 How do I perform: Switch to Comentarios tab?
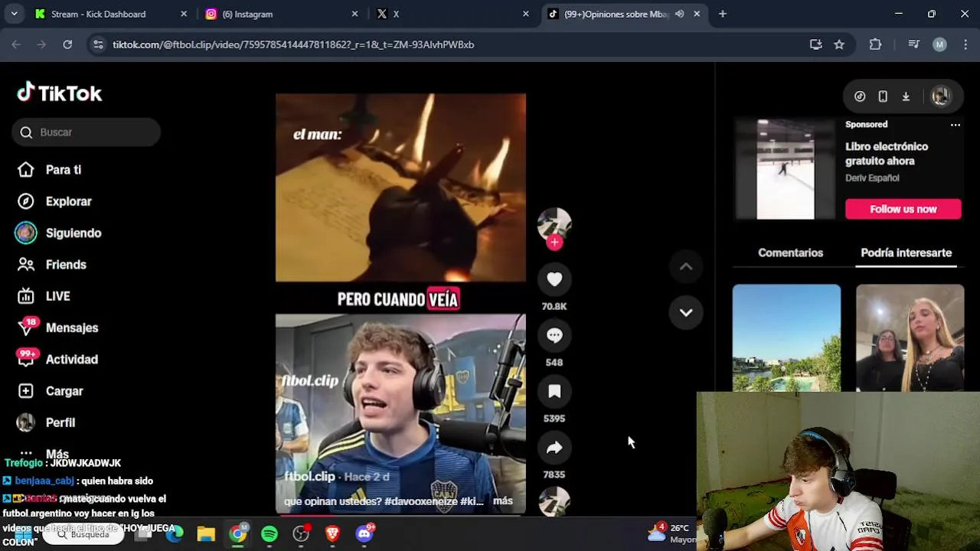tap(790, 253)
